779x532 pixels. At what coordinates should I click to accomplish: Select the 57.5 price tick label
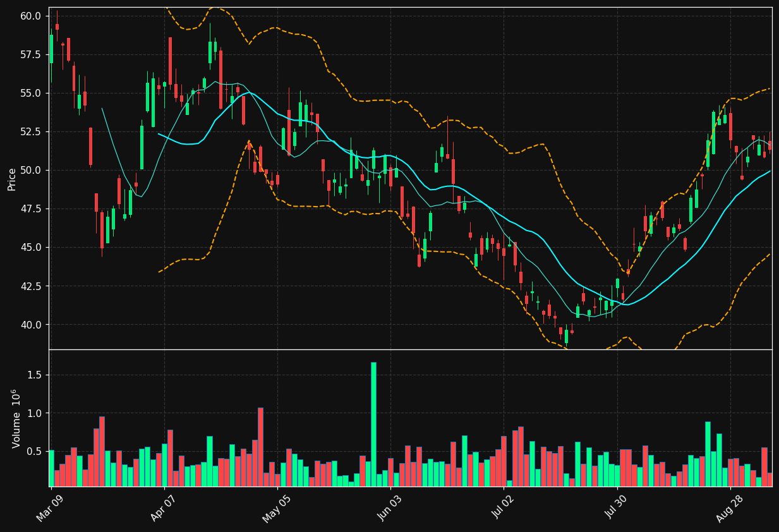(x=32, y=54)
